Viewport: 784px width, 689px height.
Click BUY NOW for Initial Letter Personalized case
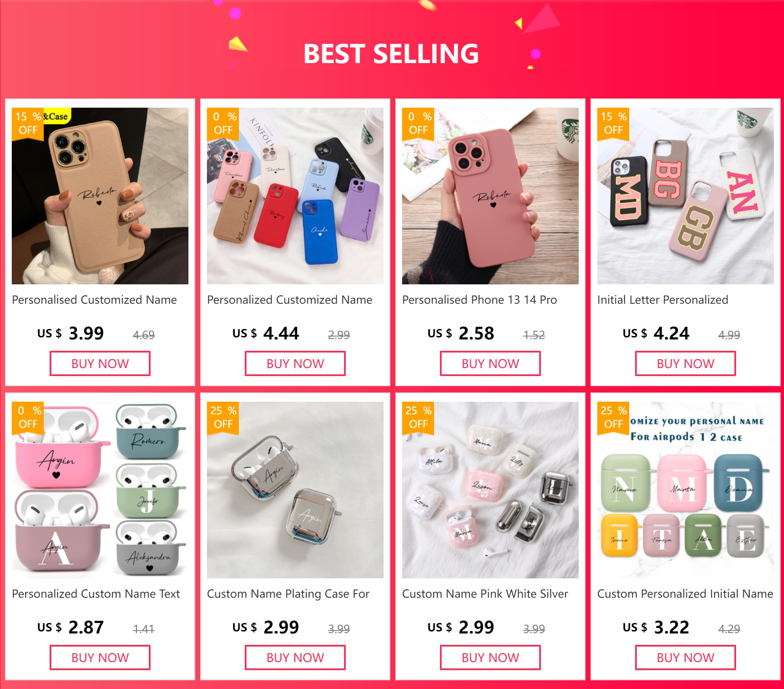pos(686,363)
